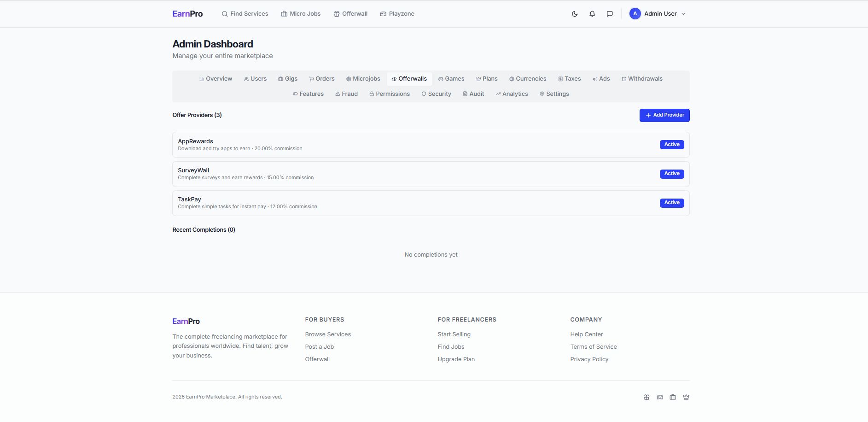The image size is (868, 422).
Task: Open the Analytics tab
Action: 512,94
